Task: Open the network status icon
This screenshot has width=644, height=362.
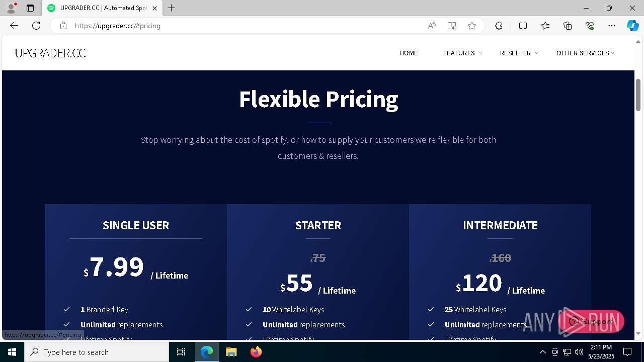Action: click(x=567, y=352)
